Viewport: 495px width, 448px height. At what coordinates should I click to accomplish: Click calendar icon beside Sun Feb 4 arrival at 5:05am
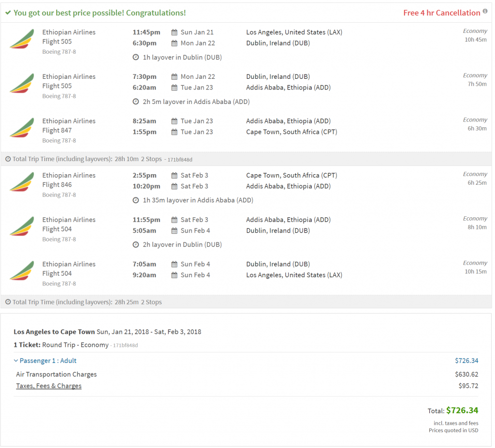click(174, 231)
